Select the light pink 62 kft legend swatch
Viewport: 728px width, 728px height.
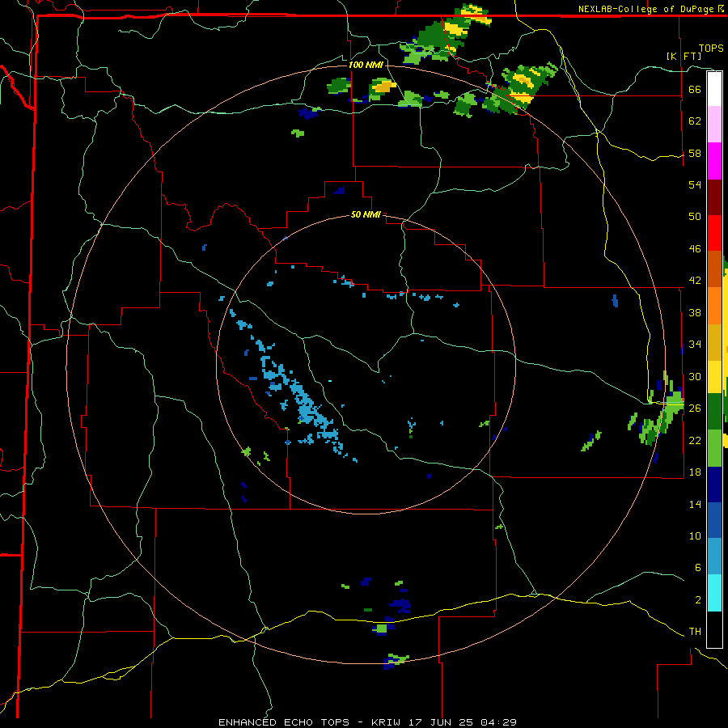714,124
